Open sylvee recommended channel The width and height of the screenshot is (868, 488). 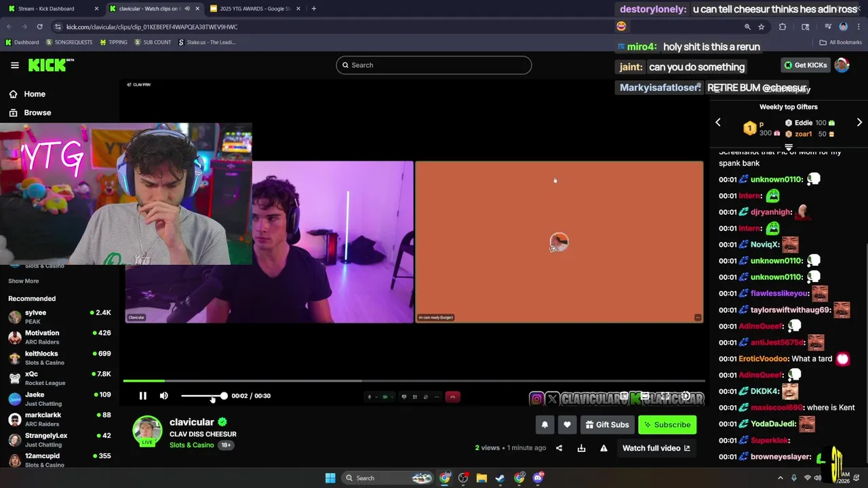pyautogui.click(x=60, y=317)
